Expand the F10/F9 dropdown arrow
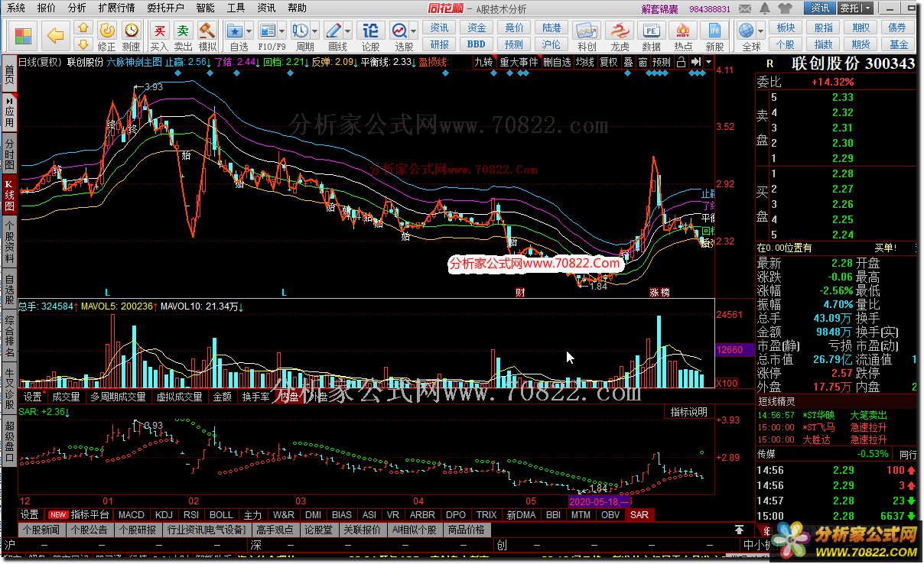This screenshot has height=564, width=924. point(282,31)
